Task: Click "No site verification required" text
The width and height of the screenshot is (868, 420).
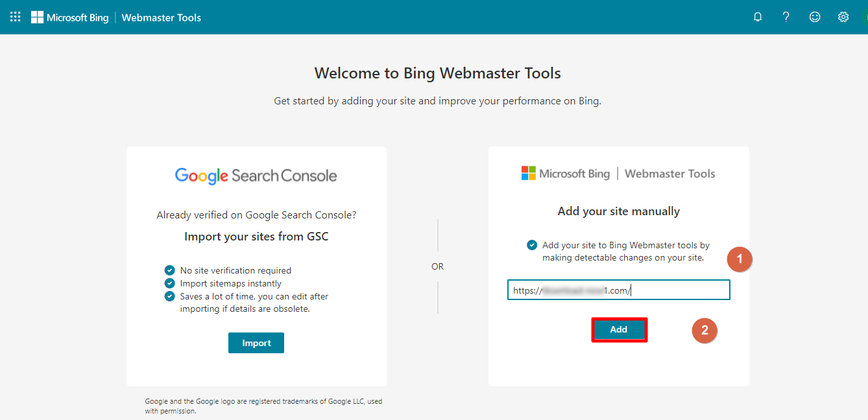Action: click(235, 270)
